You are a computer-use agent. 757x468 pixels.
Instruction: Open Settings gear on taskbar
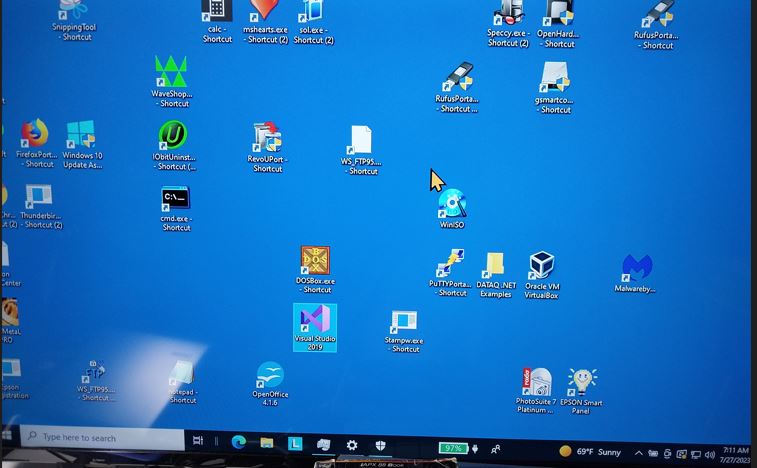tap(352, 445)
